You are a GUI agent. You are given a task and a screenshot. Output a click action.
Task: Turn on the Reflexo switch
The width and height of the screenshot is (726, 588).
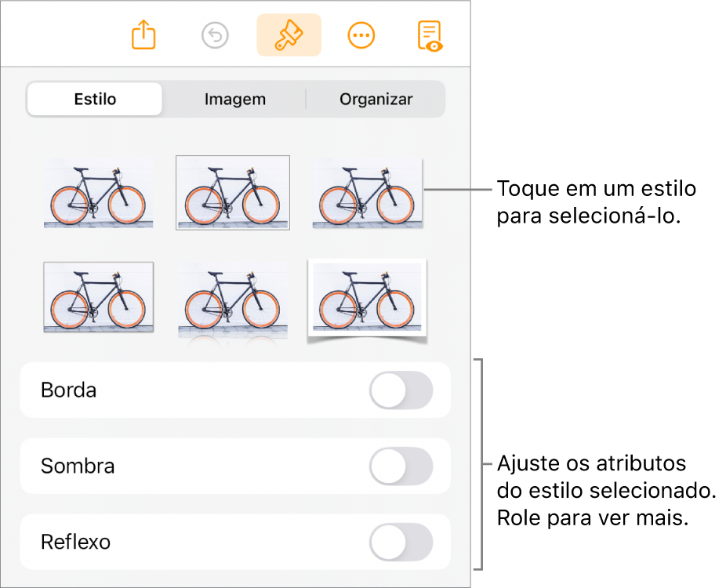click(401, 543)
